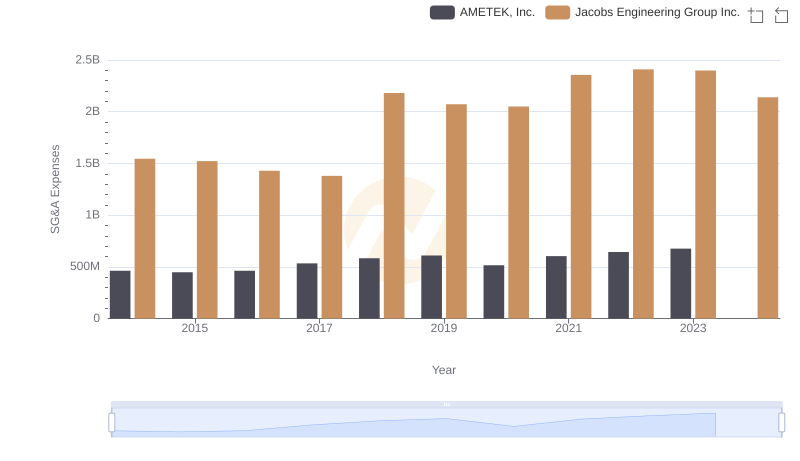Click the 2024 Jacobs bar
The width and height of the screenshot is (800, 461).
(x=768, y=208)
